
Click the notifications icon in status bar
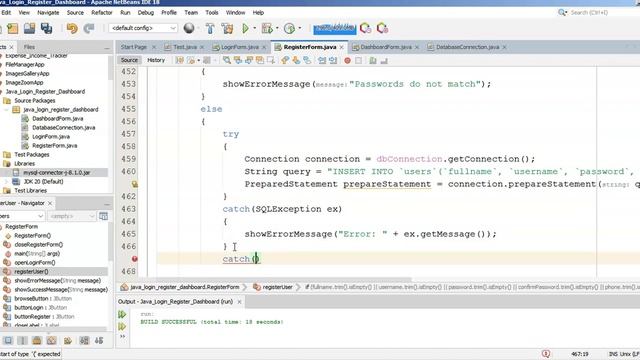(x=546, y=353)
